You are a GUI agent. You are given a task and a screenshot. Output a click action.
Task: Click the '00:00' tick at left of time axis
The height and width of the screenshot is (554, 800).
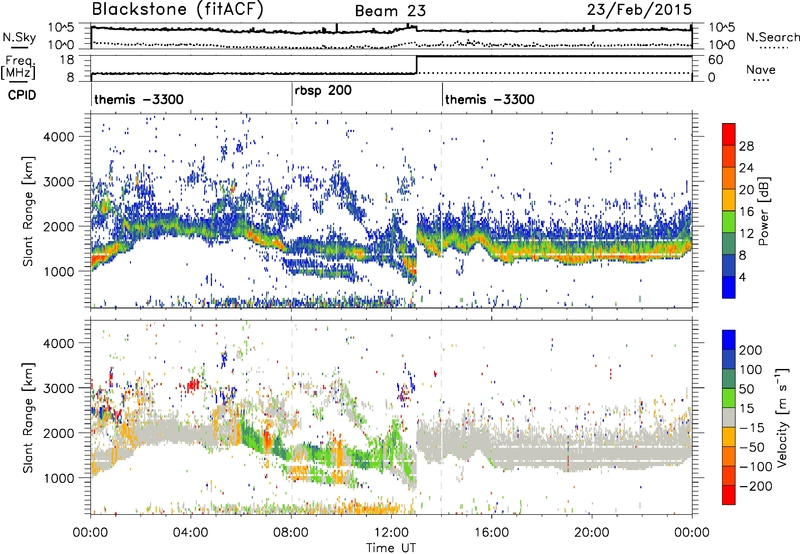point(90,533)
